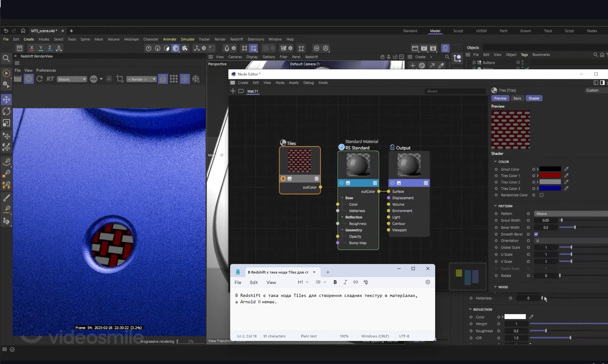Image resolution: width=608 pixels, height=364 pixels.
Task: Switch to the Basic tab for Tiles
Action: click(517, 98)
